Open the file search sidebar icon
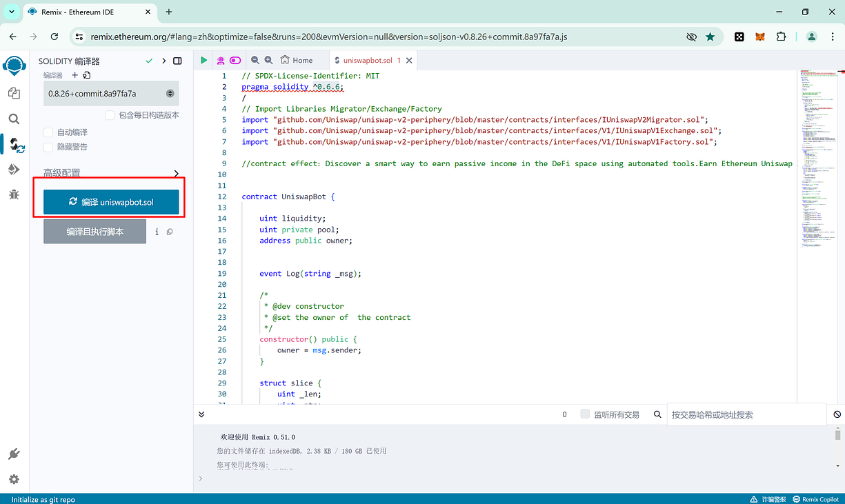 click(14, 119)
